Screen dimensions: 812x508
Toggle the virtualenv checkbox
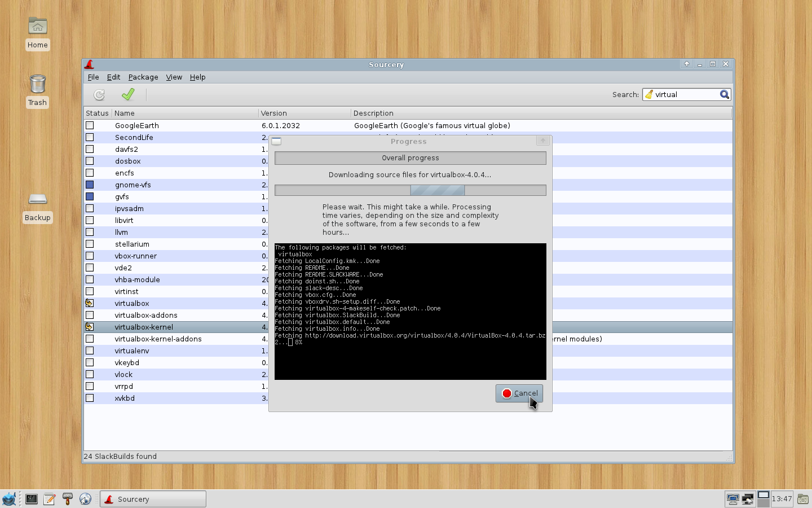(90, 351)
